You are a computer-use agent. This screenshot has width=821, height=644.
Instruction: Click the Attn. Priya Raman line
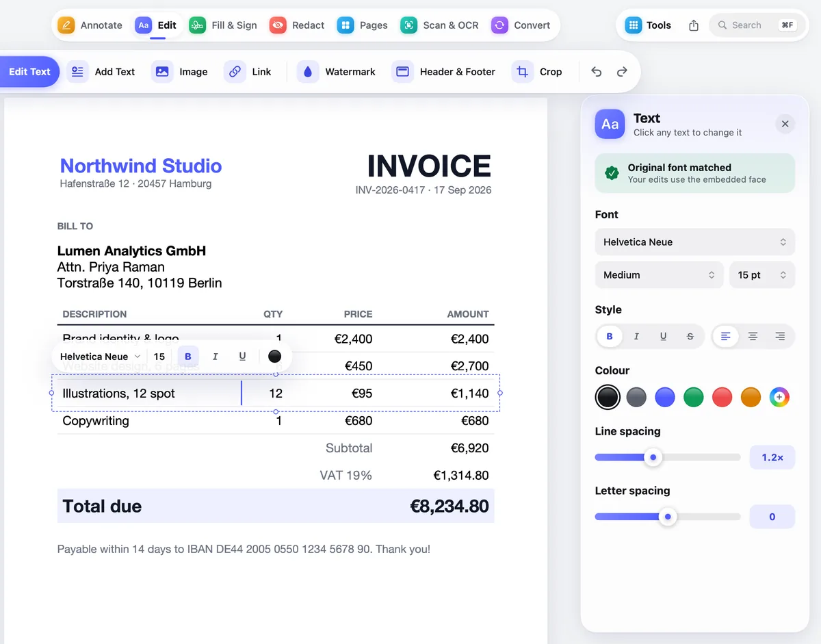[111, 267]
